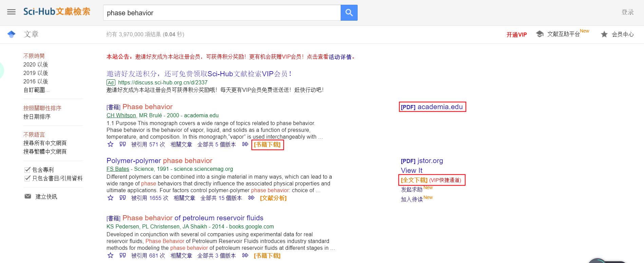Open 自訂範圍 custom date range

[x=36, y=90]
